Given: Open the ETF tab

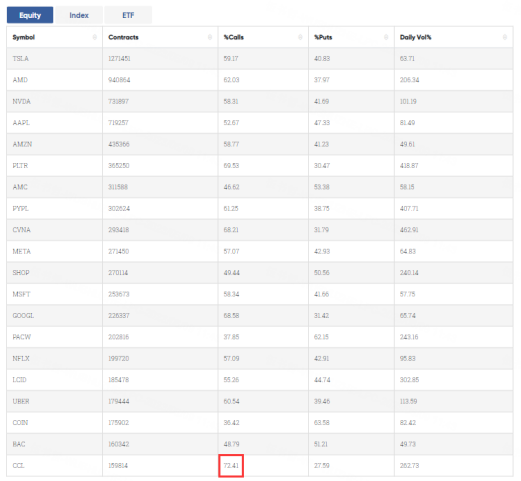Looking at the screenshot, I should click(x=128, y=15).
